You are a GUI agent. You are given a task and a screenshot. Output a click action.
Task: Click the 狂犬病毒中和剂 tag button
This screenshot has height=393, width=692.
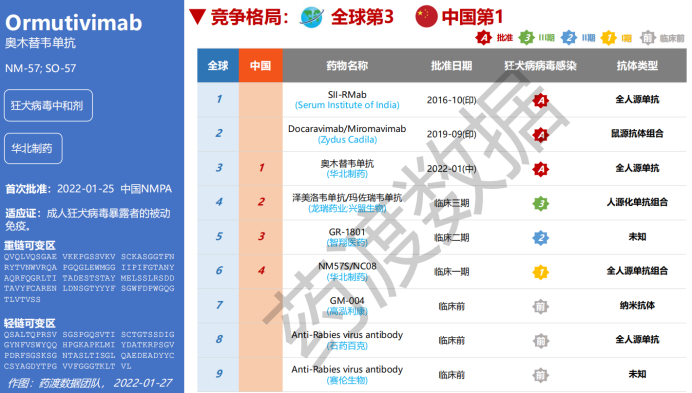48,106
